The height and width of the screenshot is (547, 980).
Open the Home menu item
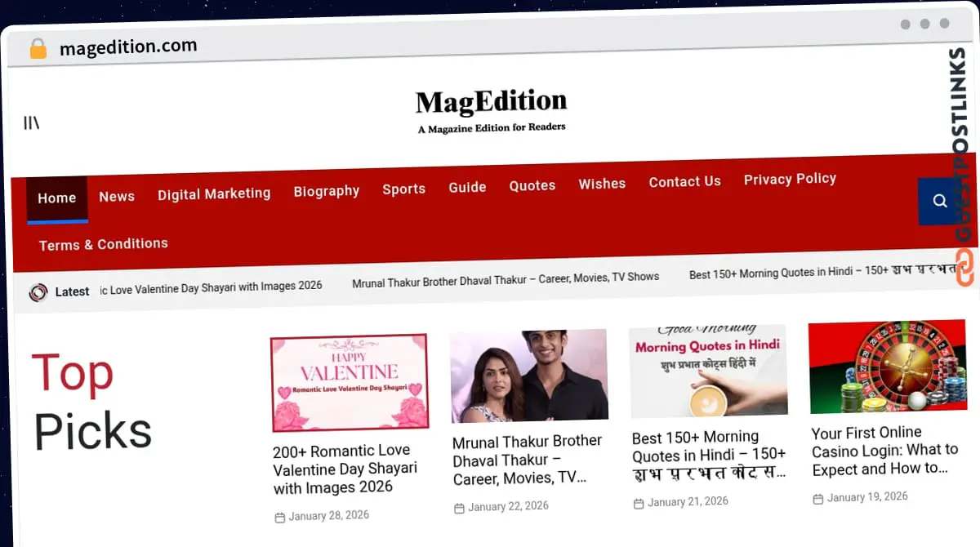[56, 198]
